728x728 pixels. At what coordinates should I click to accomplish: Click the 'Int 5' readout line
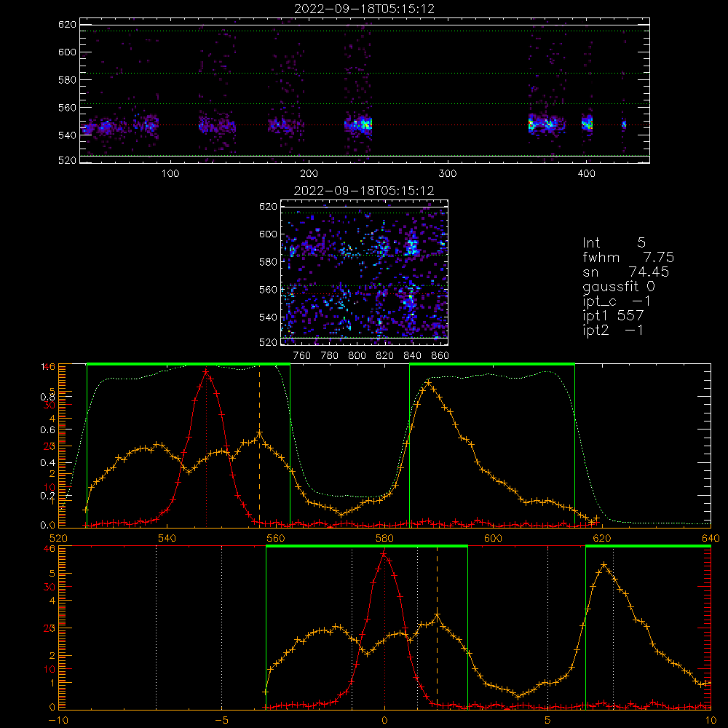[x=614, y=242]
